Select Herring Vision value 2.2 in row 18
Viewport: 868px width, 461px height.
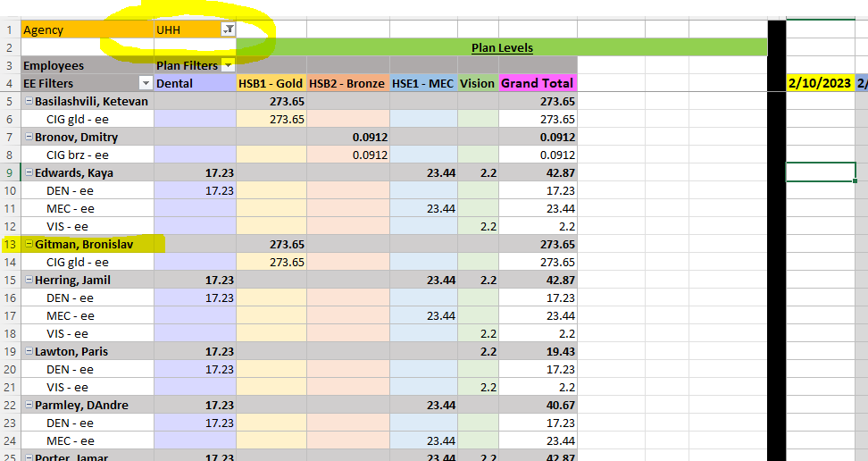pos(479,333)
